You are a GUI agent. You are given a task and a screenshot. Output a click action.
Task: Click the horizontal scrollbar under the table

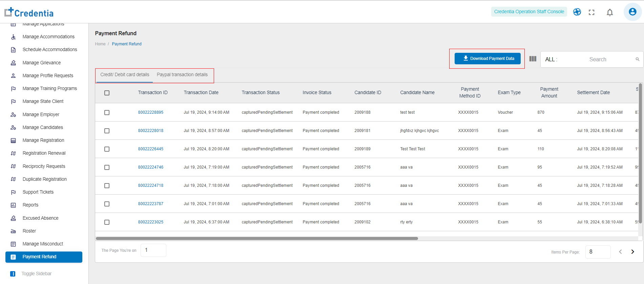point(257,238)
